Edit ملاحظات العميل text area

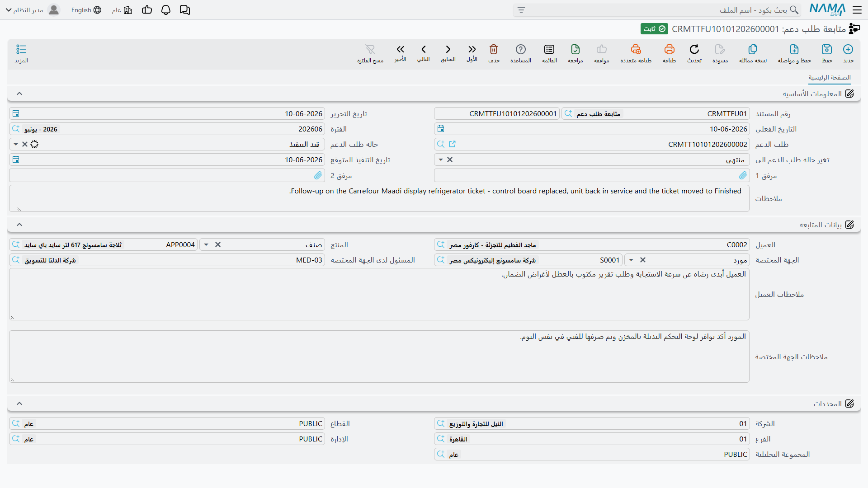(379, 294)
